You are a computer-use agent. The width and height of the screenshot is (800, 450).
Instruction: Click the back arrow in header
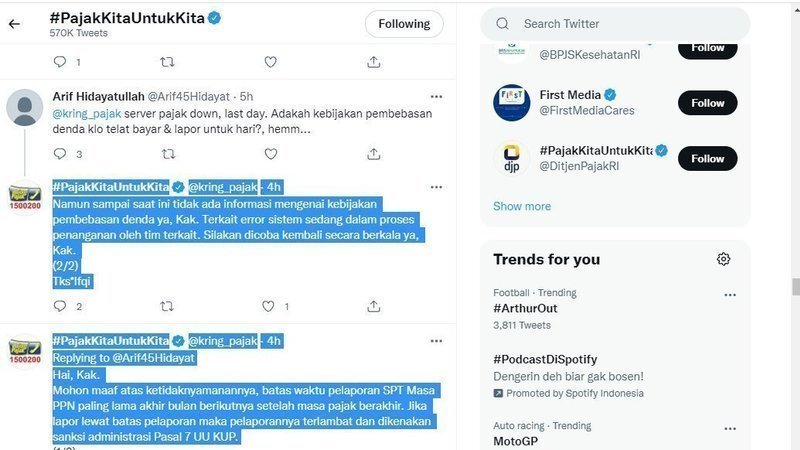point(14,24)
